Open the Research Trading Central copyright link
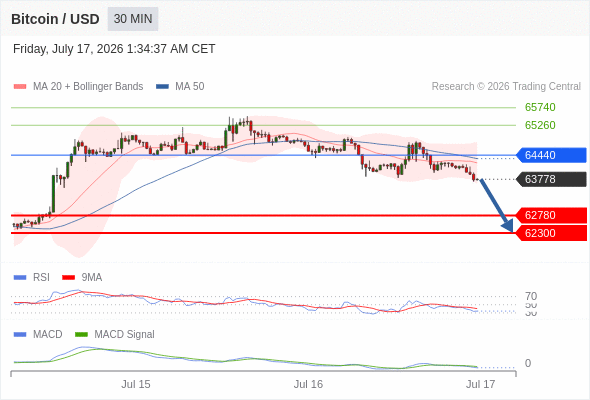Viewport: 590px width, 400px height. (x=506, y=87)
